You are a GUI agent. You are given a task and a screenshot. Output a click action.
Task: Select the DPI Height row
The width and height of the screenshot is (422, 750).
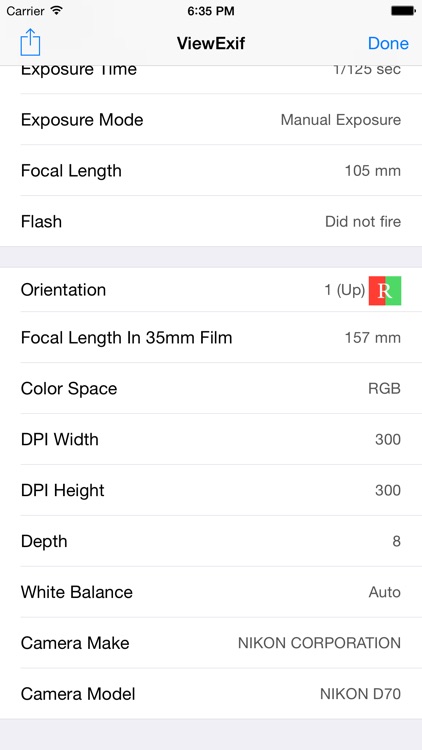click(211, 490)
